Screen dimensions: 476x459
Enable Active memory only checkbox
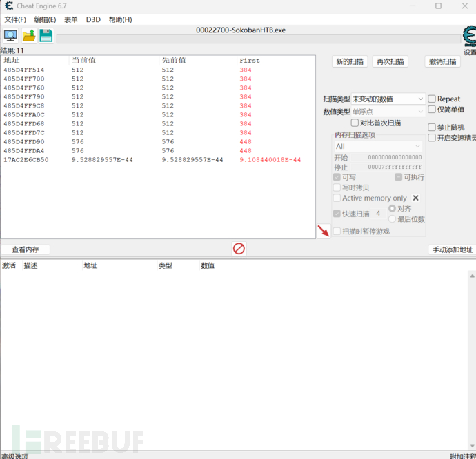337,198
